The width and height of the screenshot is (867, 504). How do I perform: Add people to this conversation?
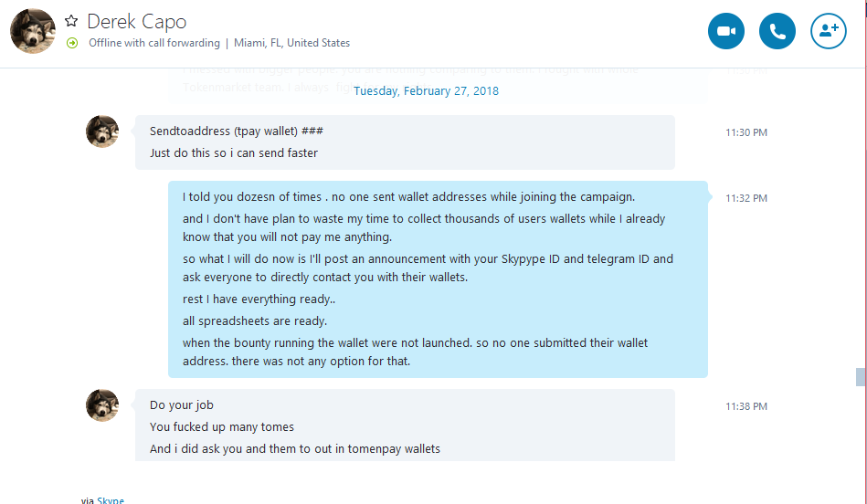829,31
